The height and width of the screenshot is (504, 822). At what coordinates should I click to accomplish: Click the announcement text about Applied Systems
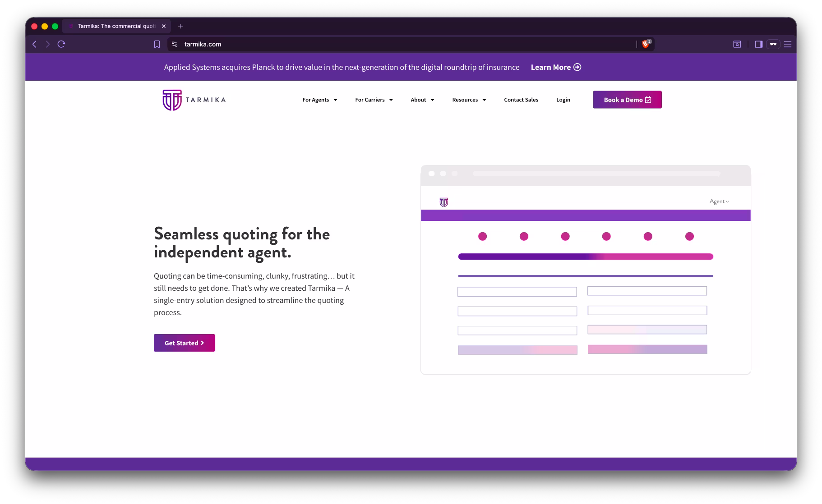(342, 67)
